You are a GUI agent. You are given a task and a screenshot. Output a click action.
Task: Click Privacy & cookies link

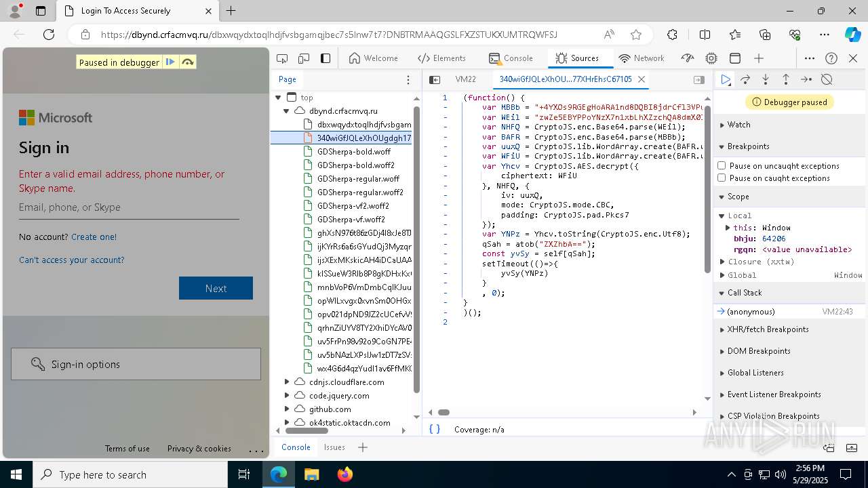pos(199,449)
